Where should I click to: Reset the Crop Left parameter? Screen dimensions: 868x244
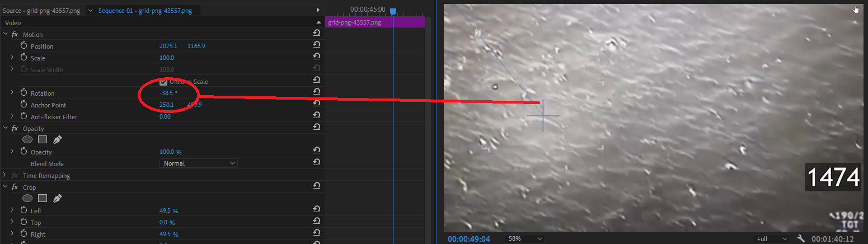pyautogui.click(x=317, y=210)
